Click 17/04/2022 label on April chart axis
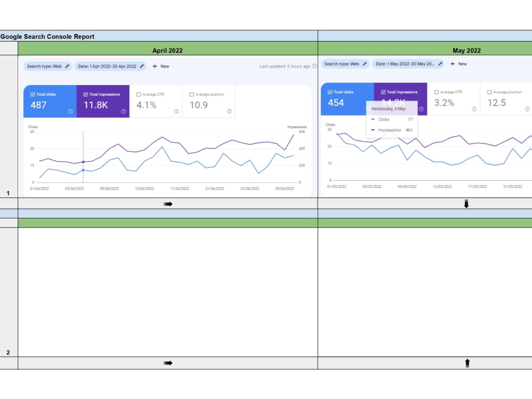532x399 pixels. 179,189
